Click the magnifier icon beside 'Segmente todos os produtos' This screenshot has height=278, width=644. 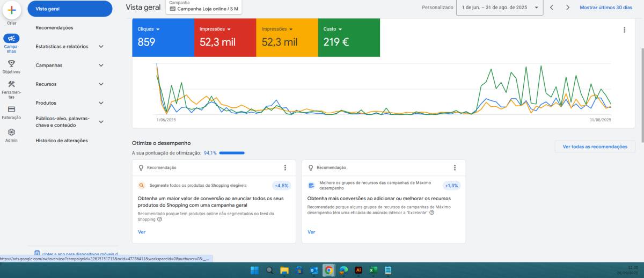[x=142, y=186]
